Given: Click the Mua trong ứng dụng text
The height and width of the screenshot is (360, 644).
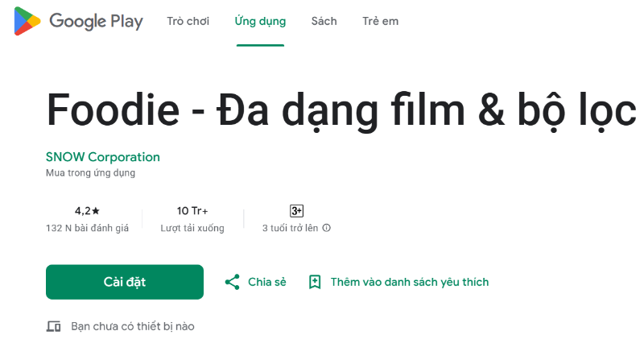Looking at the screenshot, I should (x=90, y=173).
